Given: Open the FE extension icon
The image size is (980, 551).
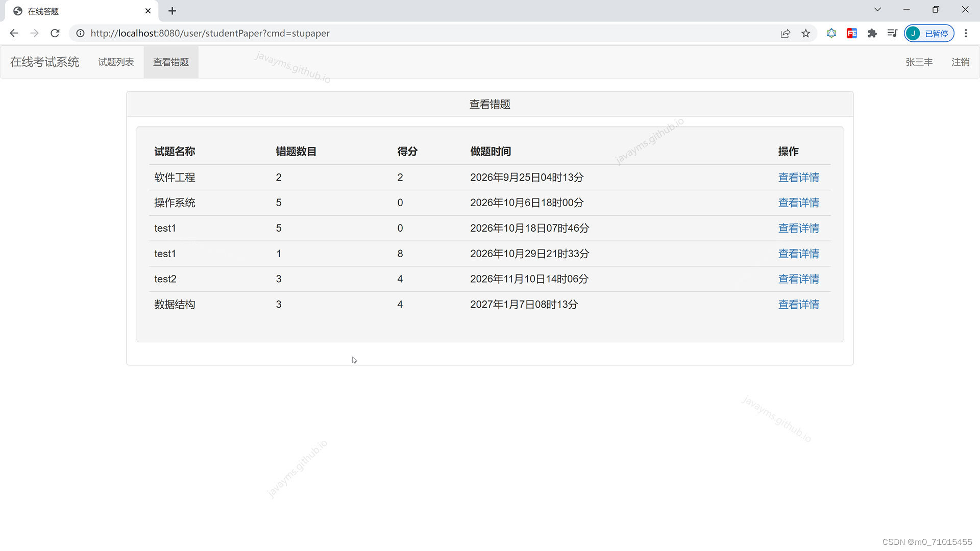Looking at the screenshot, I should point(851,33).
